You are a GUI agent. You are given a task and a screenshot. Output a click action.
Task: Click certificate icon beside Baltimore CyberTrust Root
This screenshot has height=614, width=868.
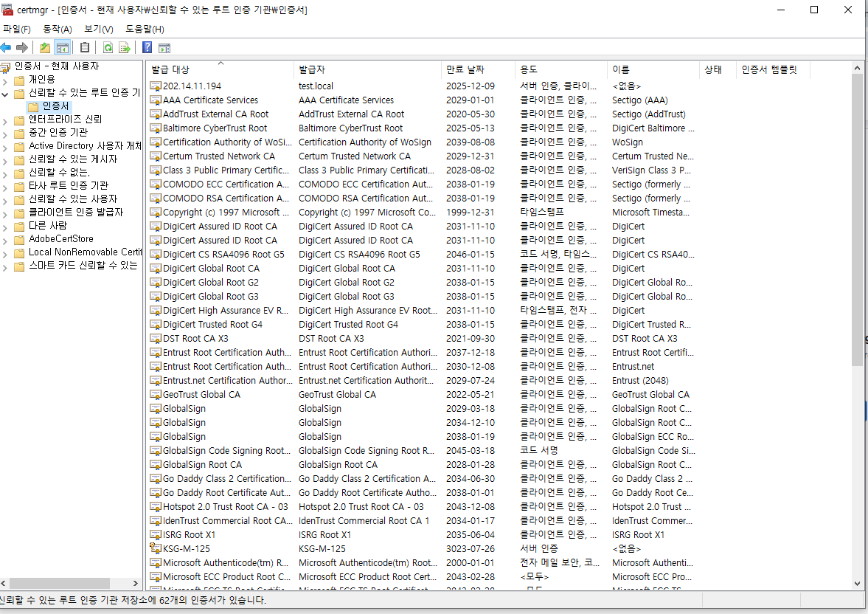[156, 128]
